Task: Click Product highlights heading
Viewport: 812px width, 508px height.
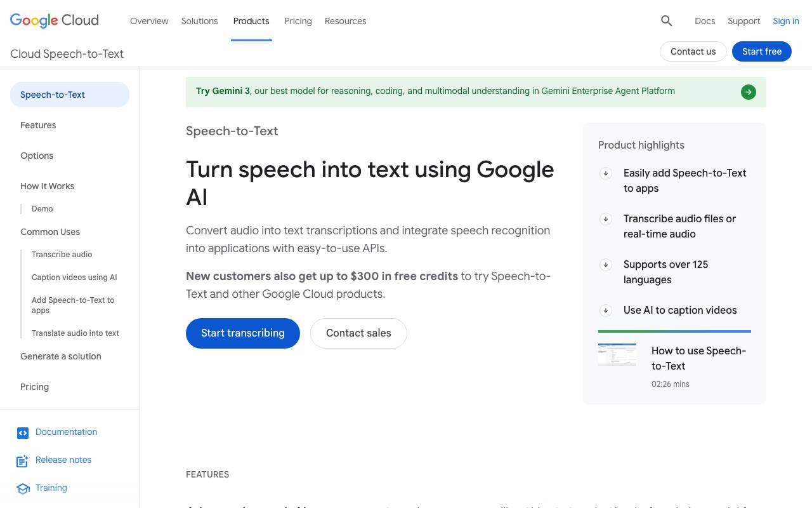Action: 641,145
